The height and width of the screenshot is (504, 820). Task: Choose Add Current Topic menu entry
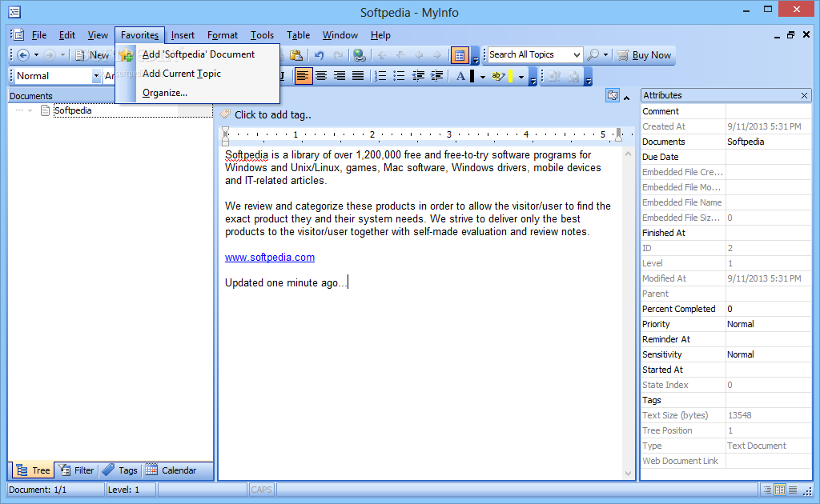click(198, 74)
